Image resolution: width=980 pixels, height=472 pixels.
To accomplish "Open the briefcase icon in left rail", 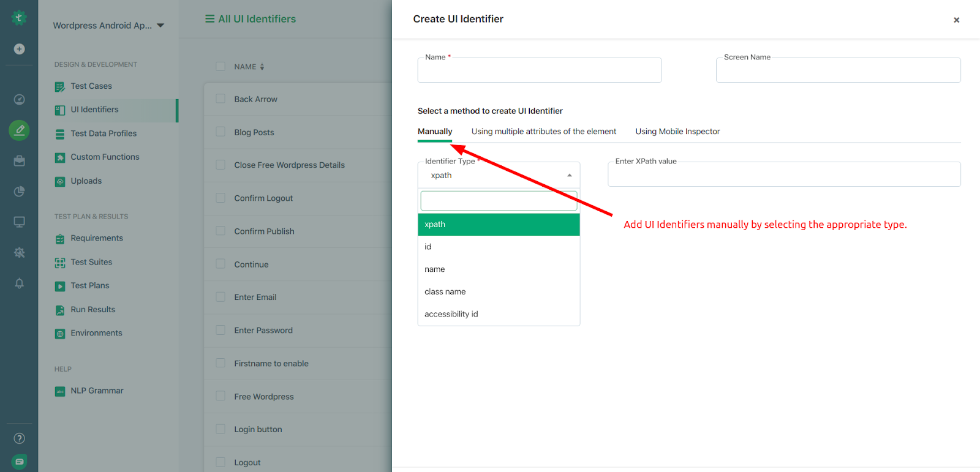I will pos(19,161).
